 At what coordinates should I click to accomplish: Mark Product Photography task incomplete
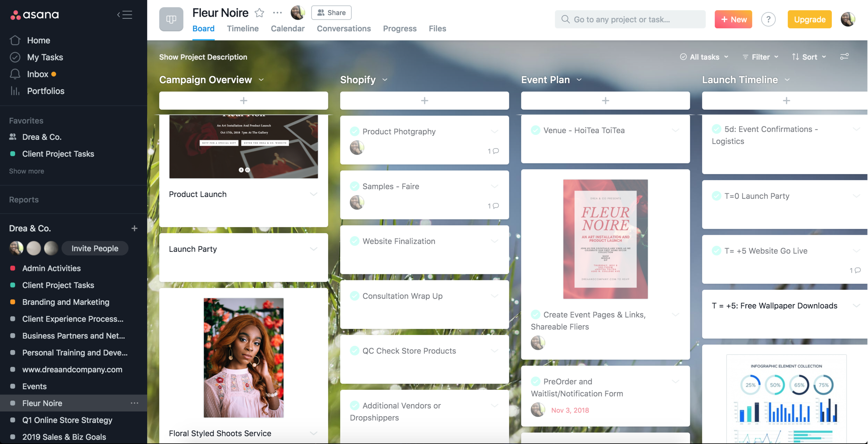point(354,131)
